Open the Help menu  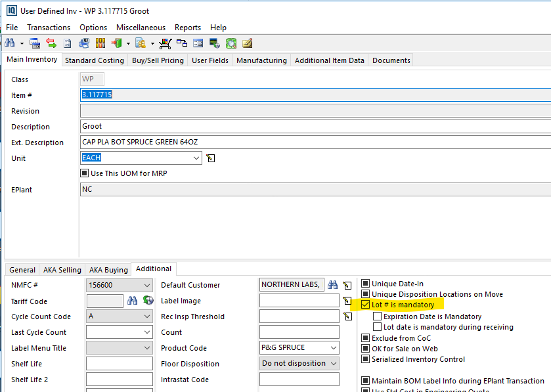tap(218, 28)
